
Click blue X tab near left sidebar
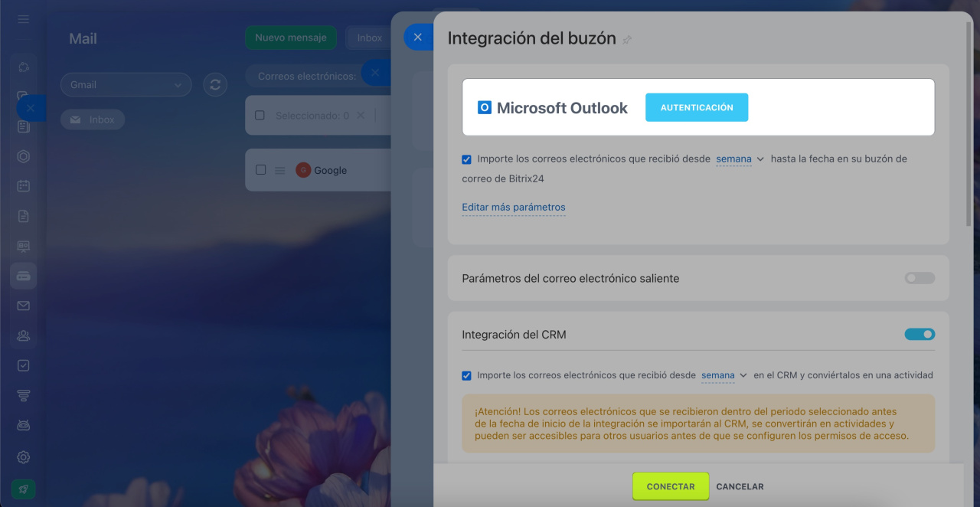click(x=31, y=109)
